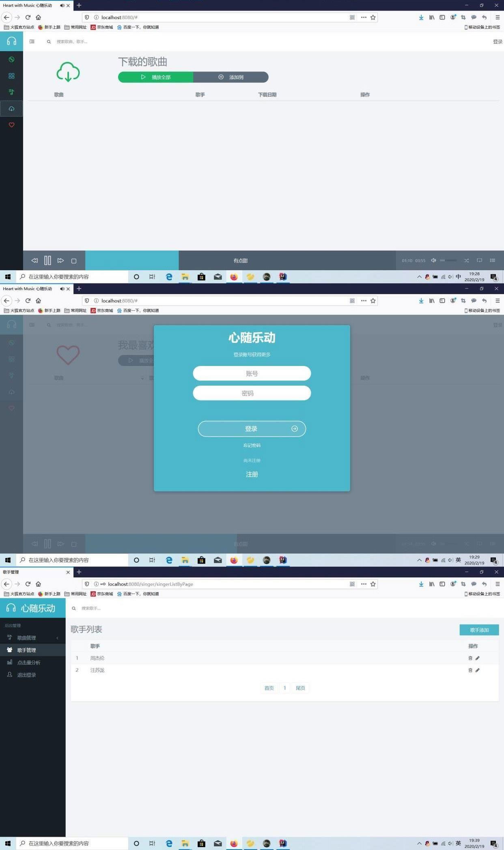Viewport: 504px width, 850px height.
Task: Click 播放全部 green button
Action: pyautogui.click(x=155, y=77)
